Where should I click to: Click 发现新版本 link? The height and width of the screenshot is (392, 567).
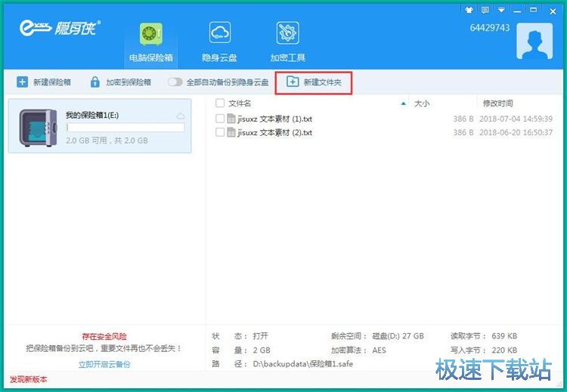pyautogui.click(x=28, y=379)
